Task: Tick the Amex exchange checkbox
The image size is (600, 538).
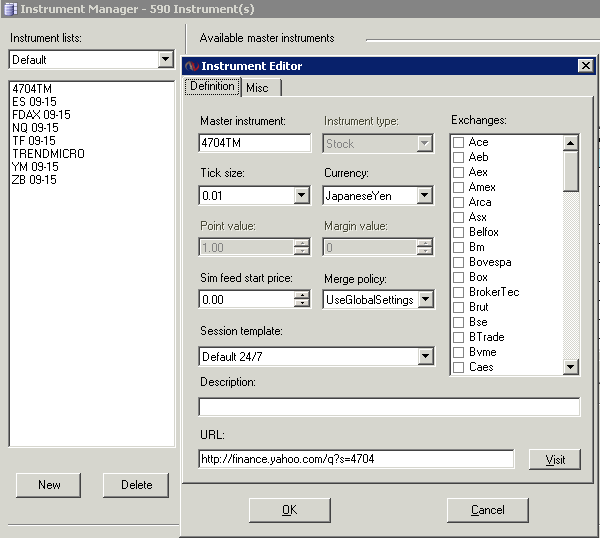Action: tap(458, 187)
